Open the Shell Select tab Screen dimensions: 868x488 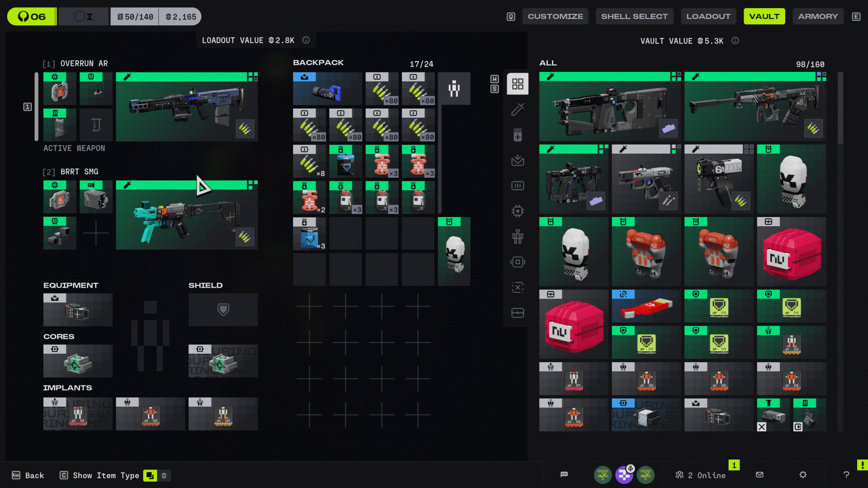coord(634,16)
